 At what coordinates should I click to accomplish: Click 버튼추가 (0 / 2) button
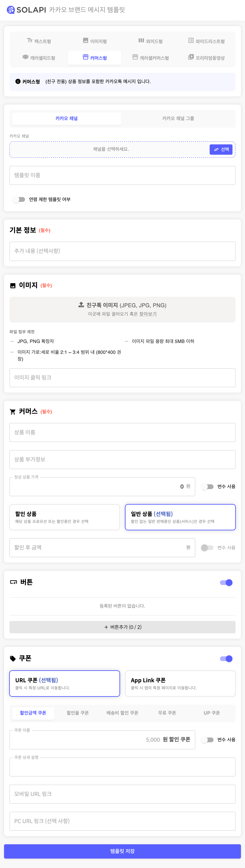[x=122, y=627]
